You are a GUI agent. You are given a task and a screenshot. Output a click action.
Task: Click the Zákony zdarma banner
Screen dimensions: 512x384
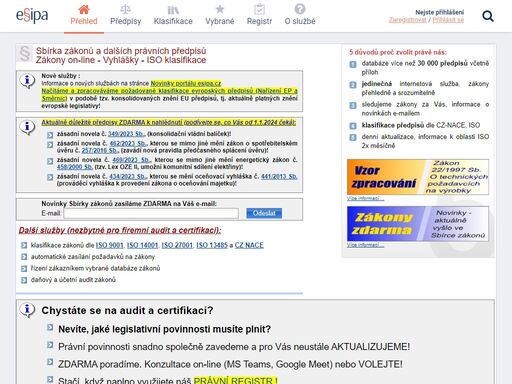tap(418, 224)
